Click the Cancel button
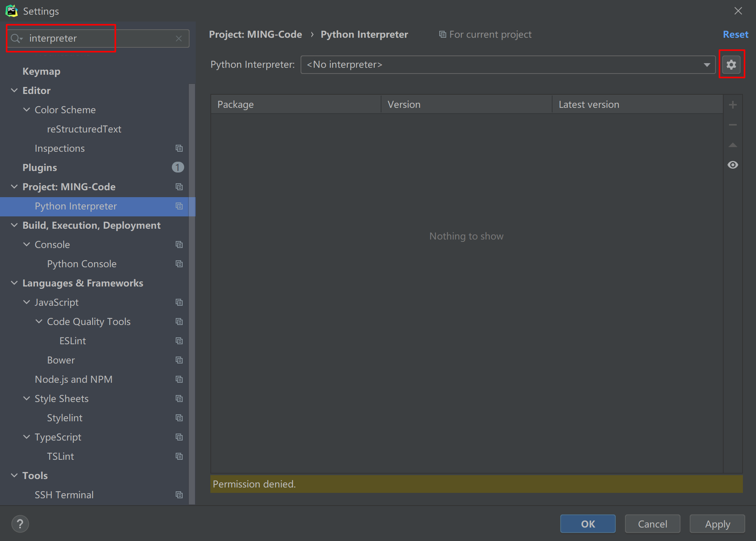This screenshot has height=541, width=756. pos(652,524)
